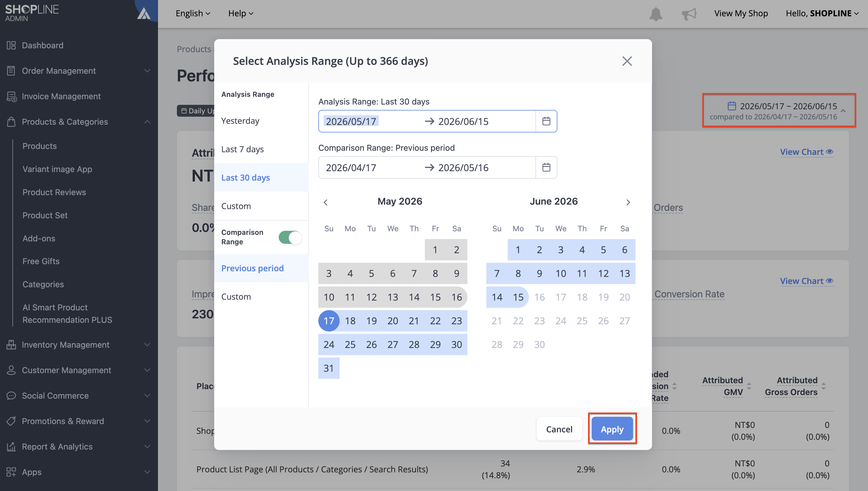Pick June 15 in the calendar
The height and width of the screenshot is (491, 868).
coord(518,297)
